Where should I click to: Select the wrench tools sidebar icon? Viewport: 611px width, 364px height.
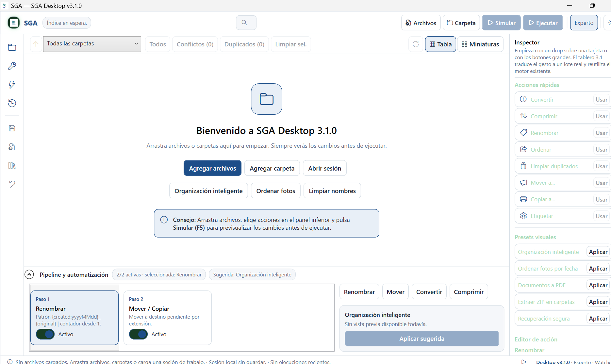click(x=12, y=66)
